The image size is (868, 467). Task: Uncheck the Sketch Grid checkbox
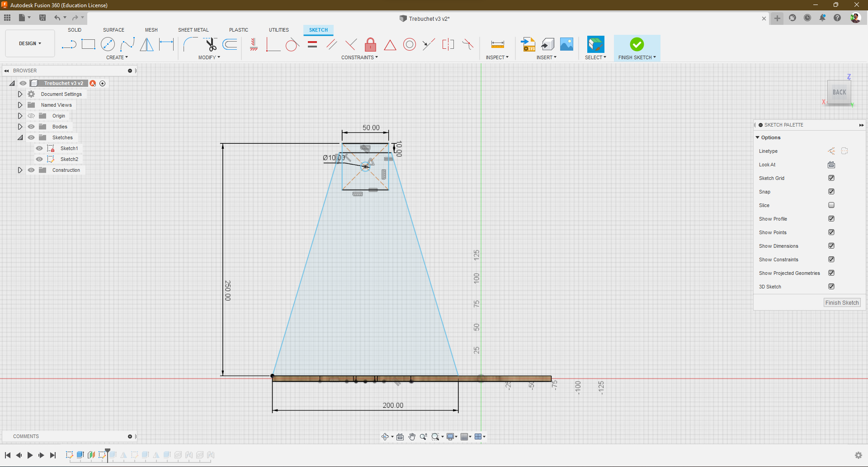click(831, 178)
